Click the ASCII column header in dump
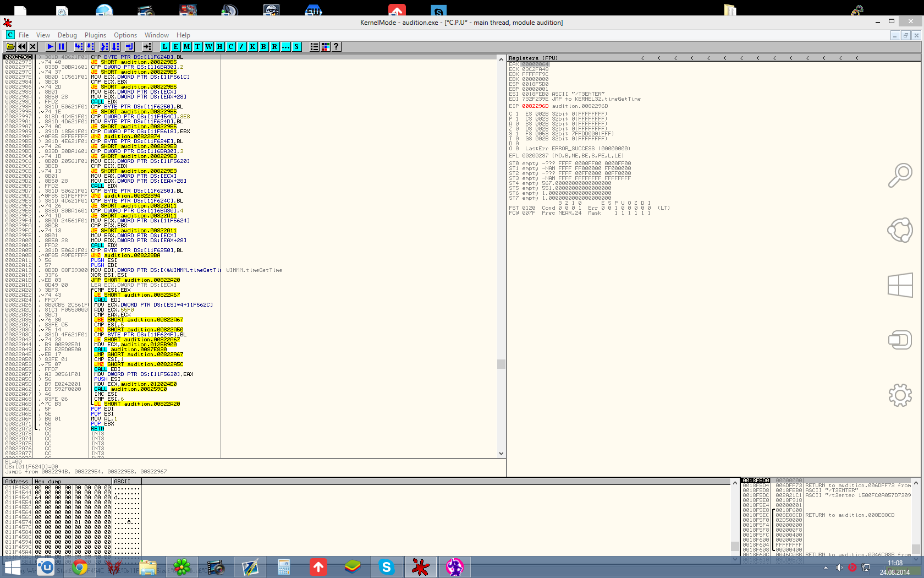The width and height of the screenshot is (924, 578). [127, 481]
